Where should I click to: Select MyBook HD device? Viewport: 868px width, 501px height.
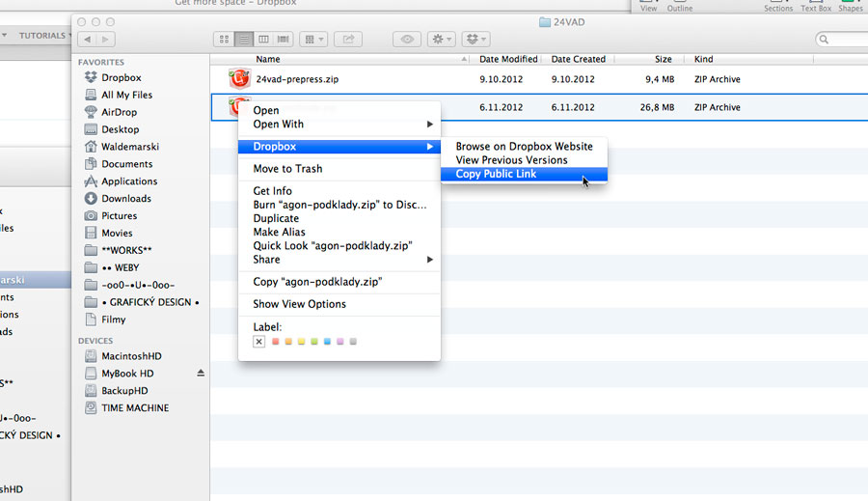127,373
